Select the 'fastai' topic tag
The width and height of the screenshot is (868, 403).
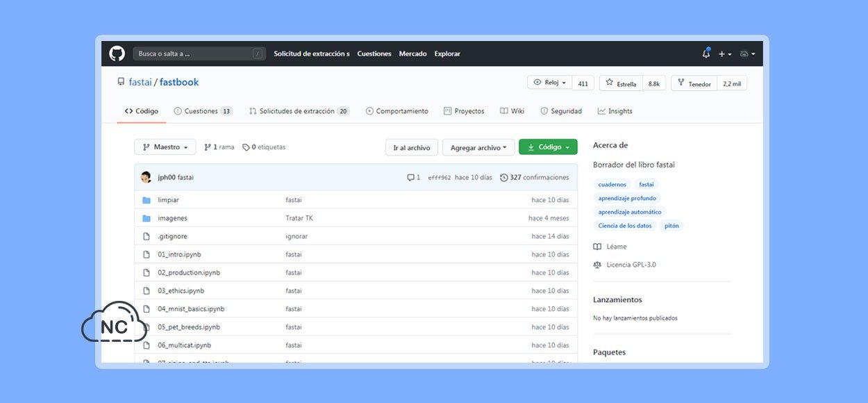click(646, 185)
